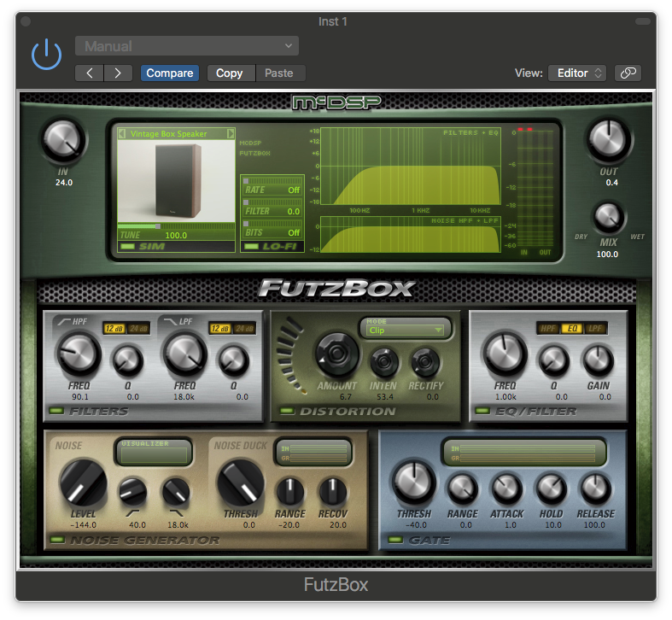Image resolution: width=672 pixels, height=620 pixels.
Task: Click the HPF Q knob in Filters
Action: point(127,360)
